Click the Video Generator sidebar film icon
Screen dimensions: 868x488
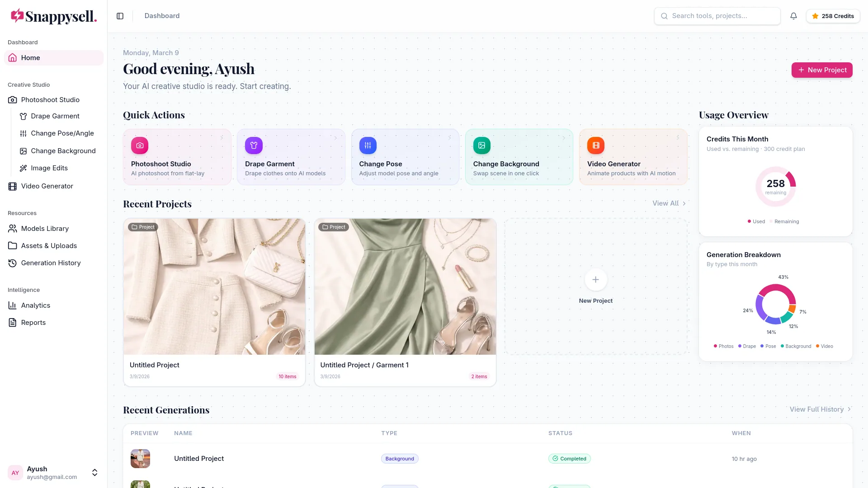coord(13,186)
